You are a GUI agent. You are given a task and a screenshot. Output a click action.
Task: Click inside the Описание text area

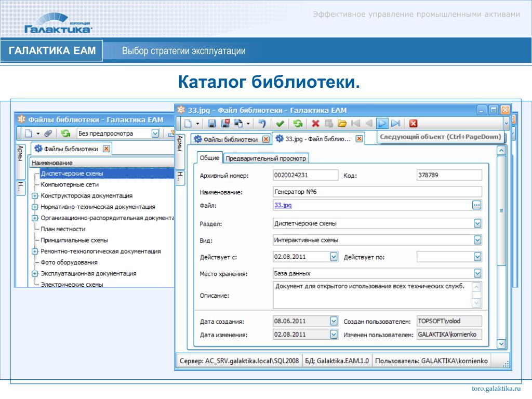[372, 295]
